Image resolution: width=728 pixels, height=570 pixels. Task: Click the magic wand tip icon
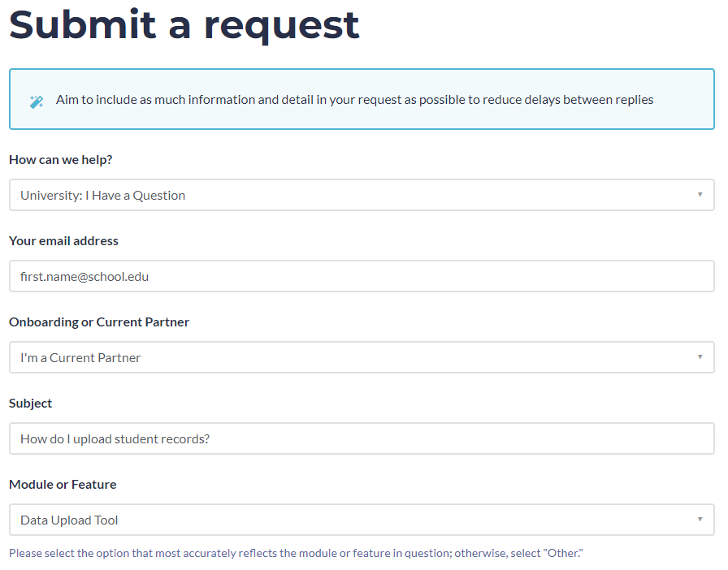pos(36,101)
